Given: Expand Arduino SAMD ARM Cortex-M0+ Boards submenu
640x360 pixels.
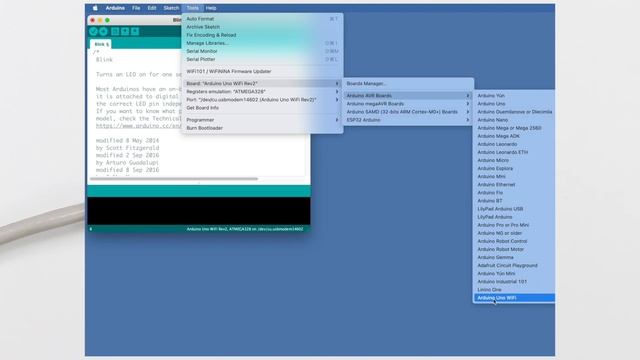Looking at the screenshot, I should click(408, 112).
